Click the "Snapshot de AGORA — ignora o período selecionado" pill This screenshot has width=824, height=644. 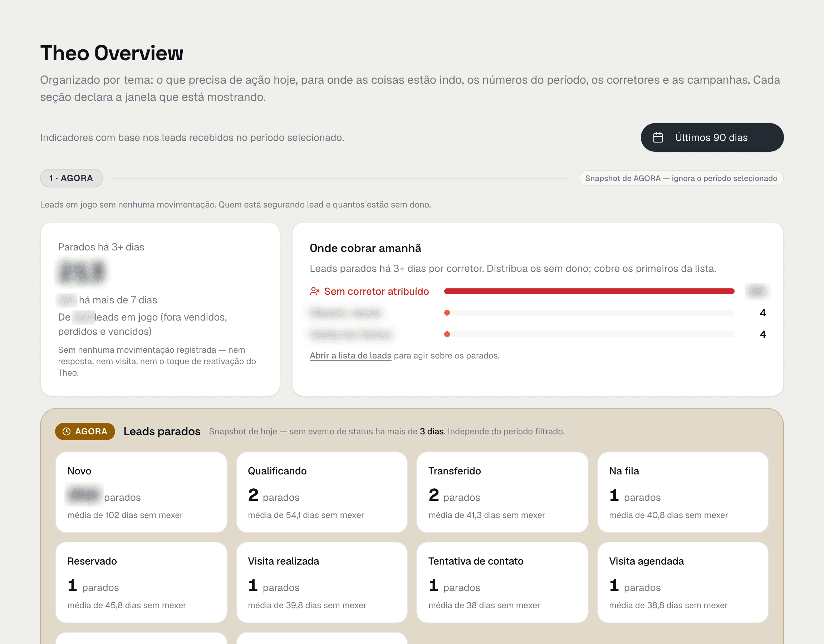681,178
